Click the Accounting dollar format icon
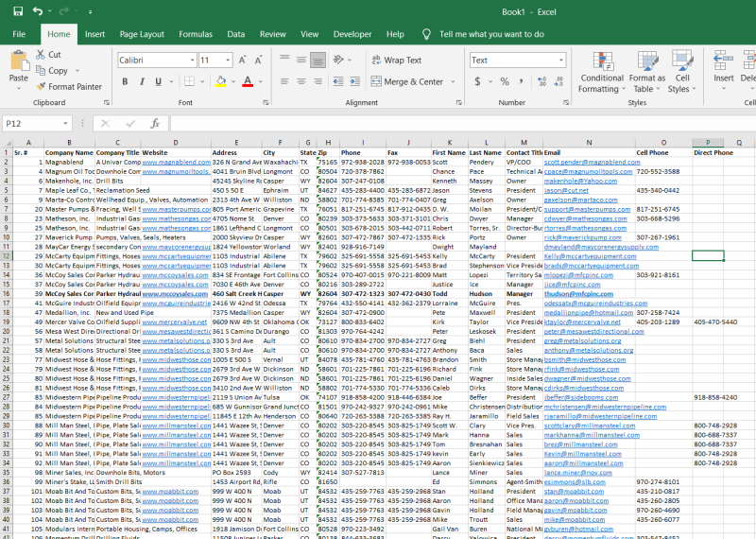This screenshot has width=756, height=539. [476, 82]
